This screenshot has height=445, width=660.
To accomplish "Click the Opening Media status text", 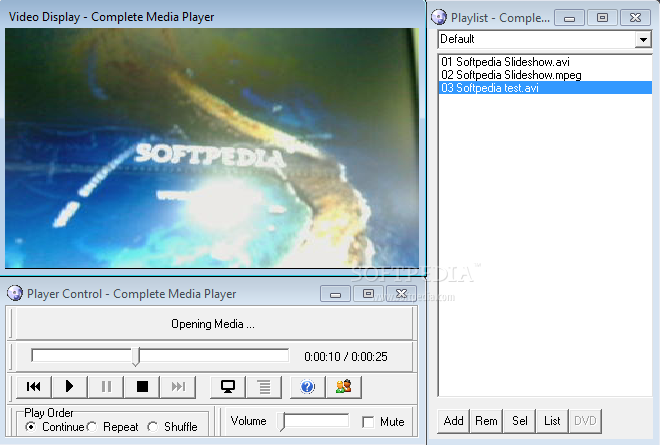I will (x=213, y=324).
